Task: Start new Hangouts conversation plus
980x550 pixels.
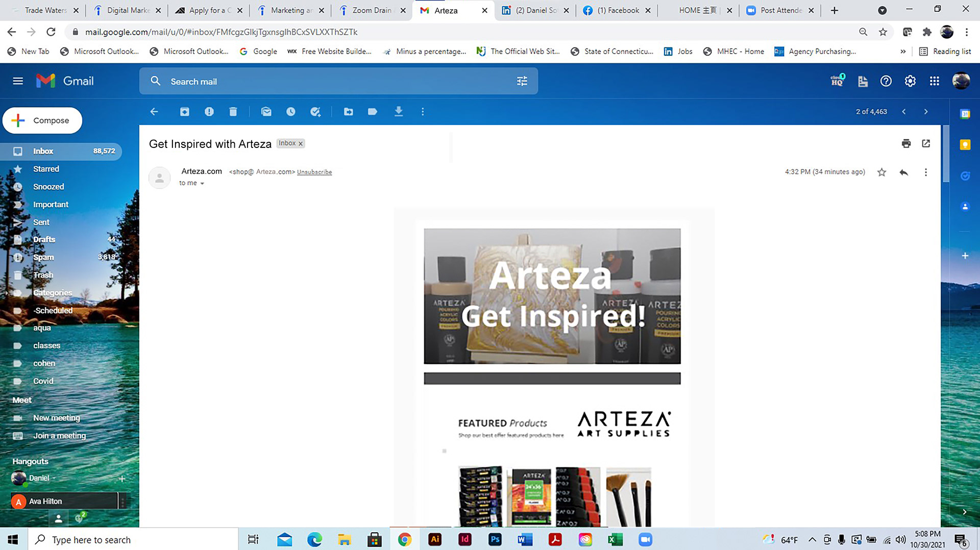Action: [x=122, y=479]
